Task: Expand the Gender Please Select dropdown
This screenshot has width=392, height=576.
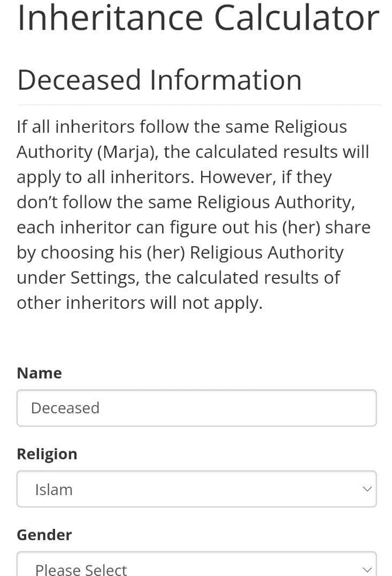Action: 196,564
